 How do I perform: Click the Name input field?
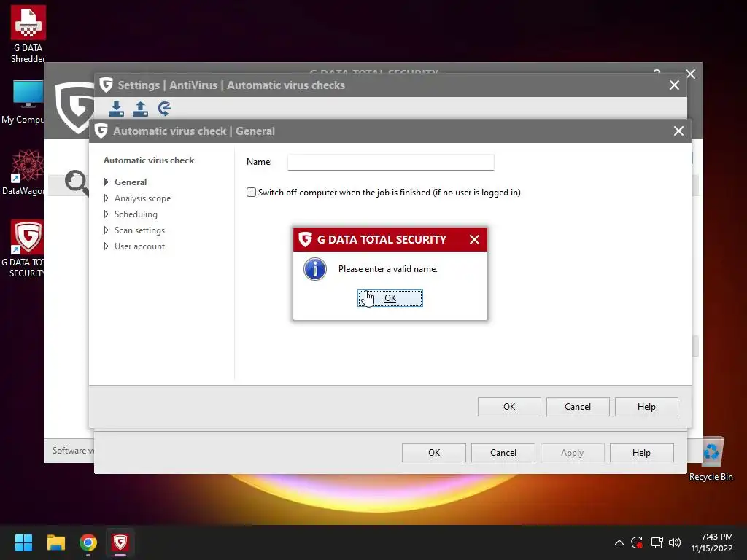[391, 162]
